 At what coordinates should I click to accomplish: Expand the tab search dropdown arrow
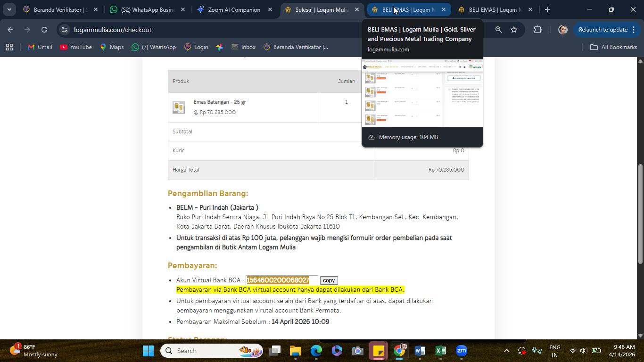[x=9, y=9]
